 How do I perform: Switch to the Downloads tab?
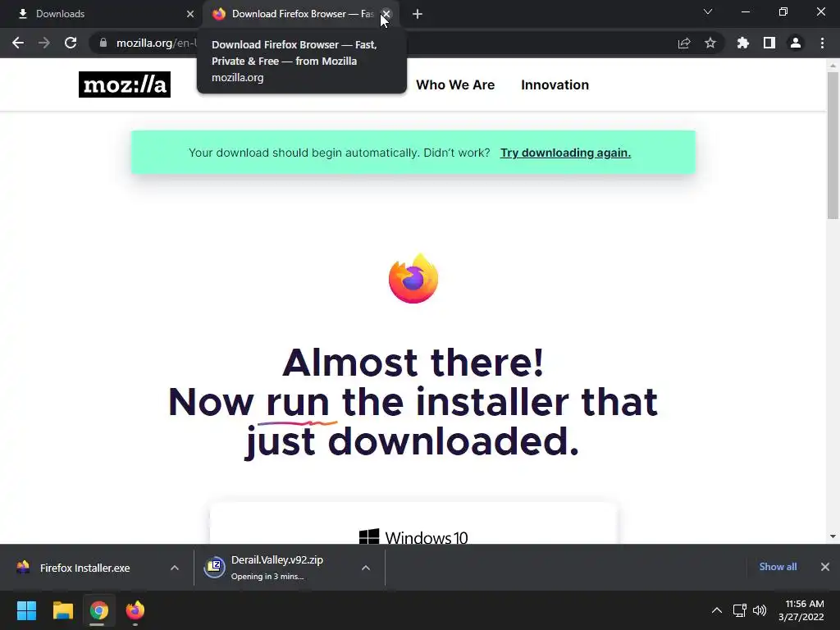102,14
